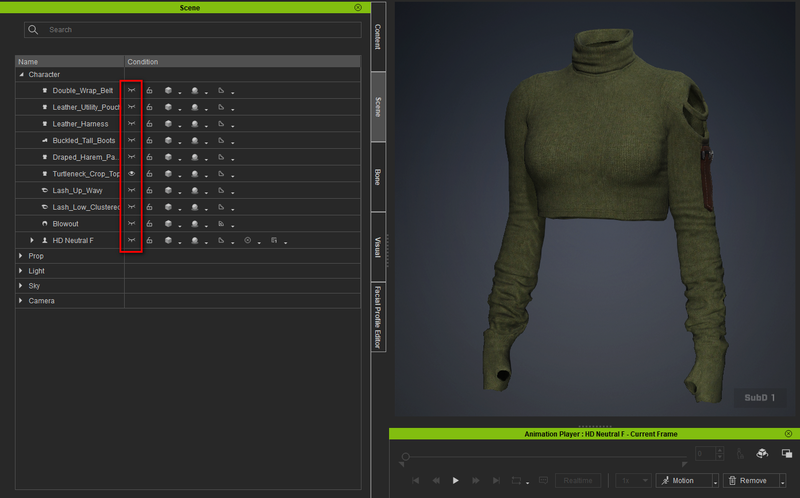Click the start range marker below timeline
This screenshot has height=498, width=800.
pos(402,464)
